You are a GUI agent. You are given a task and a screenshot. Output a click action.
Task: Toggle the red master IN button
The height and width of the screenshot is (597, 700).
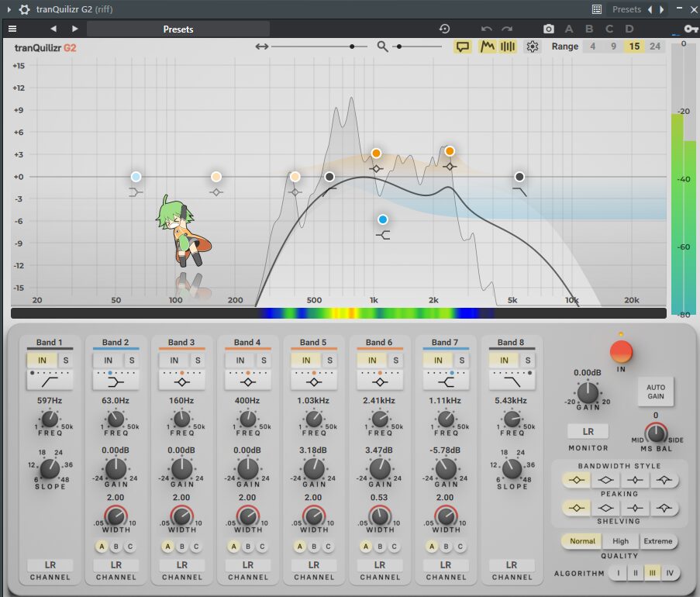pyautogui.click(x=621, y=351)
